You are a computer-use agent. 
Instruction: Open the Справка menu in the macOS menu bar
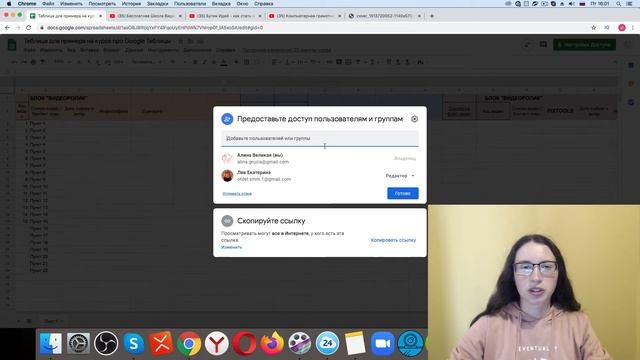pyautogui.click(x=264, y=4)
